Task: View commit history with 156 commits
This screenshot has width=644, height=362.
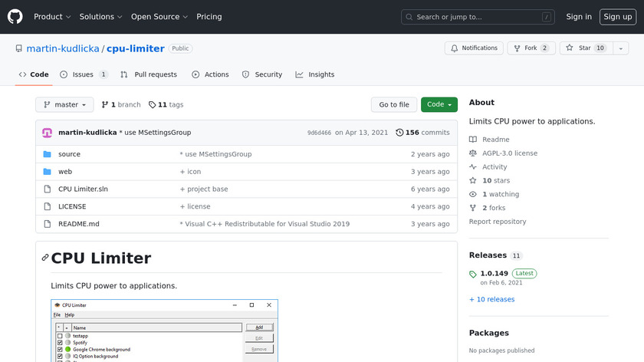Action: (422, 133)
